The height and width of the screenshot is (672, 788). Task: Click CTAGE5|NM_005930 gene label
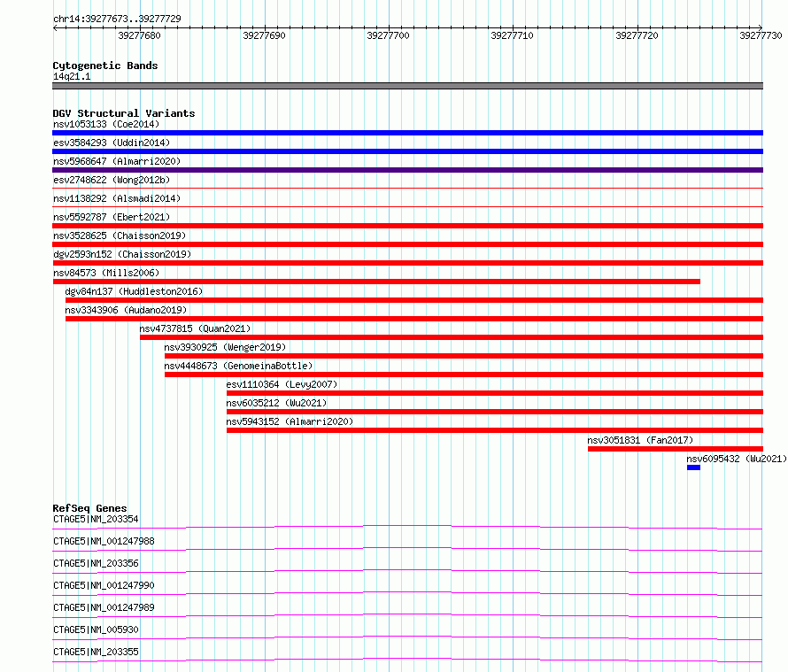pos(96,630)
